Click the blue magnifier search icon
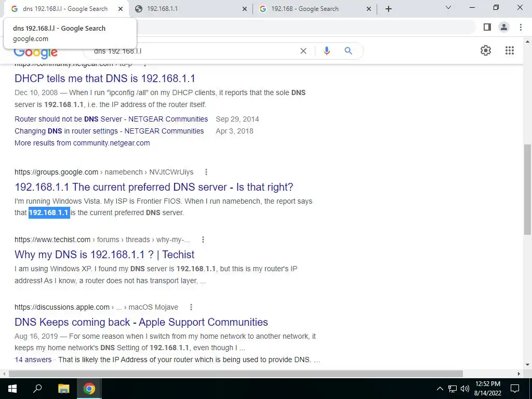 pyautogui.click(x=348, y=51)
